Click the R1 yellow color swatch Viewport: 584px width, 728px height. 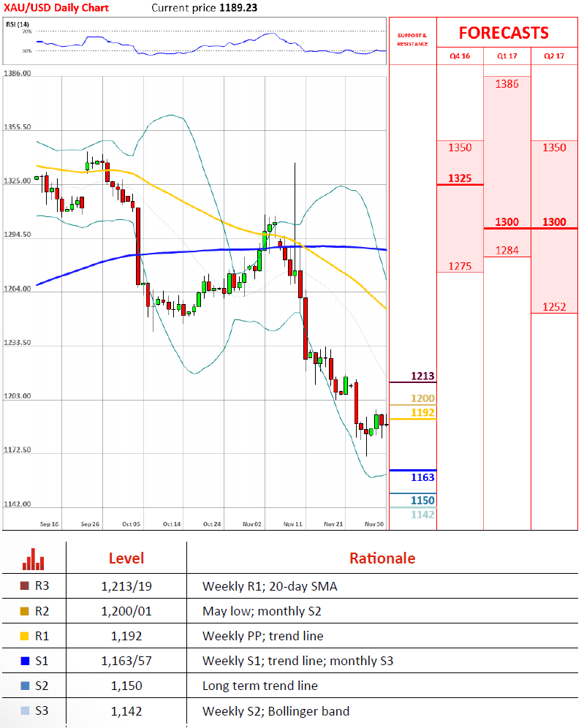pyautogui.click(x=25, y=636)
